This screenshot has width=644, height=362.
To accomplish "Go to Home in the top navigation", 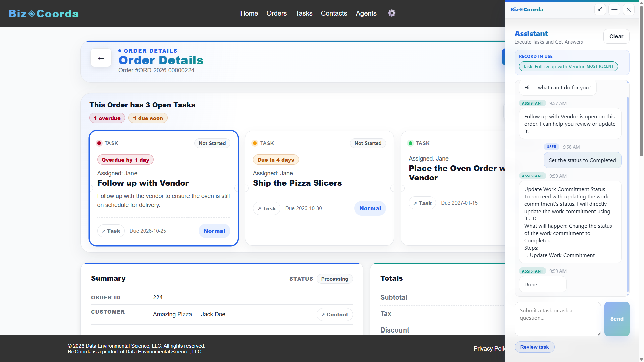I will pyautogui.click(x=249, y=13).
